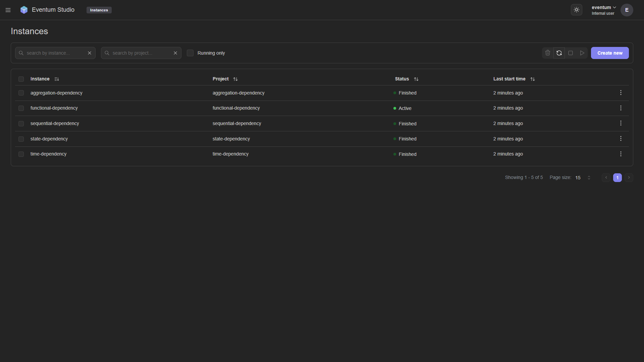Open the Page size selector
The width and height of the screenshot is (644, 362).
(x=583, y=178)
